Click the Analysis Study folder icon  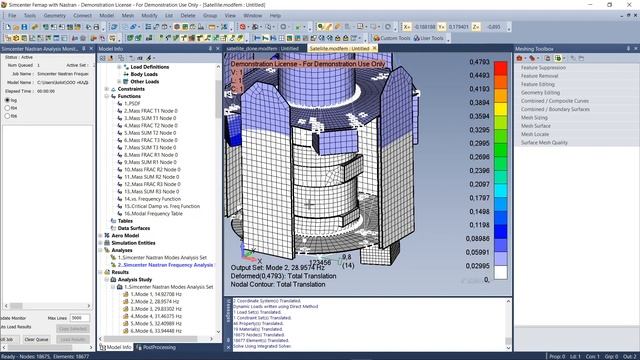pyautogui.click(x=113, y=280)
